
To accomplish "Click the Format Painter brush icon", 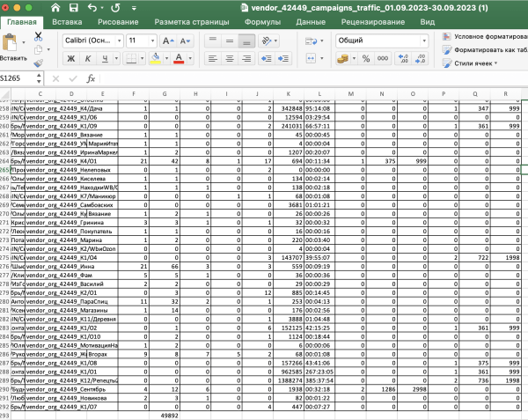I will [39, 63].
